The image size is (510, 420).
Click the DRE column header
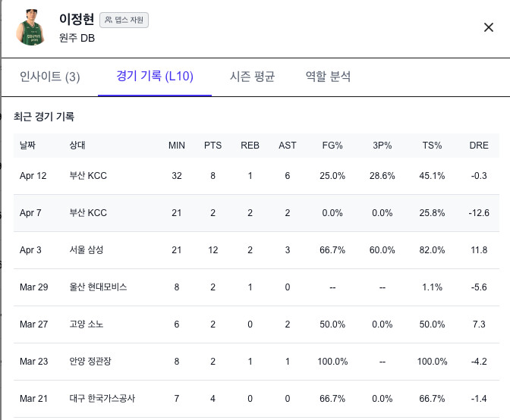tap(478, 145)
